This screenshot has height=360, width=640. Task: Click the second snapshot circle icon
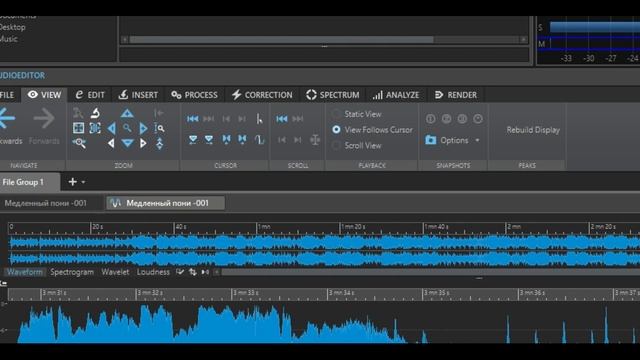point(447,119)
